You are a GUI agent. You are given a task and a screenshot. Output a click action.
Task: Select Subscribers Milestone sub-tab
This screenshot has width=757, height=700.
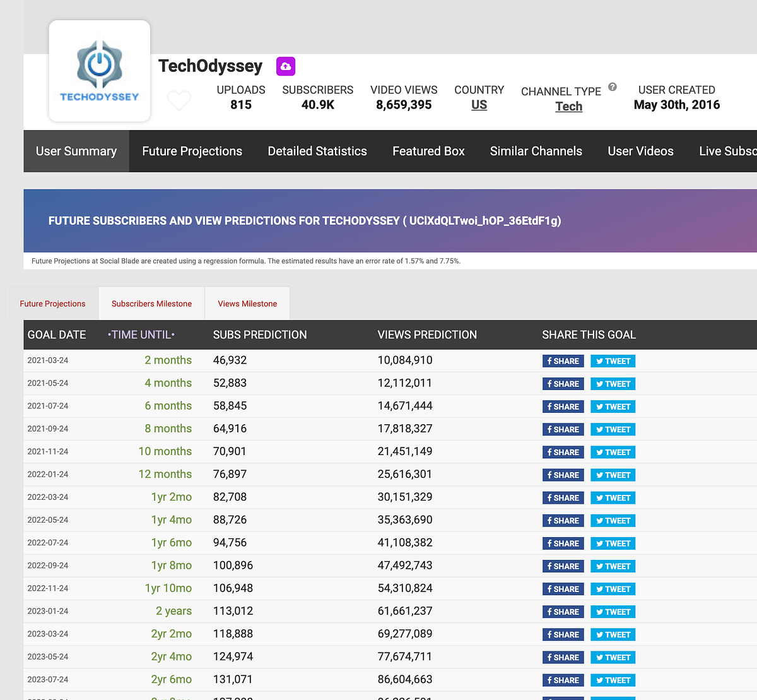click(151, 304)
